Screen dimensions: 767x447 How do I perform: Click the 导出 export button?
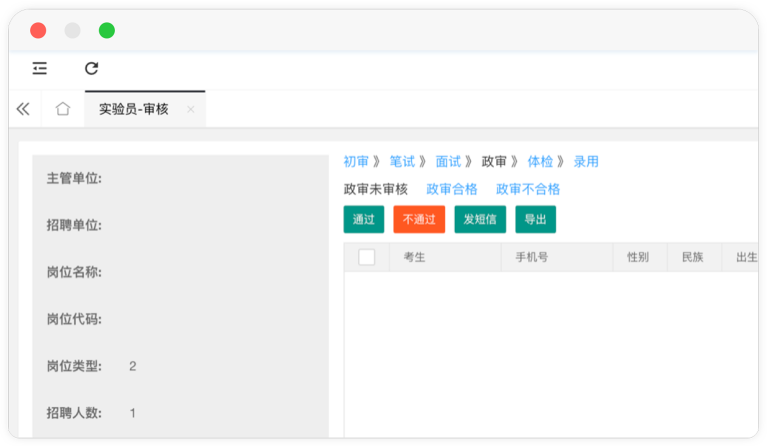tap(535, 219)
